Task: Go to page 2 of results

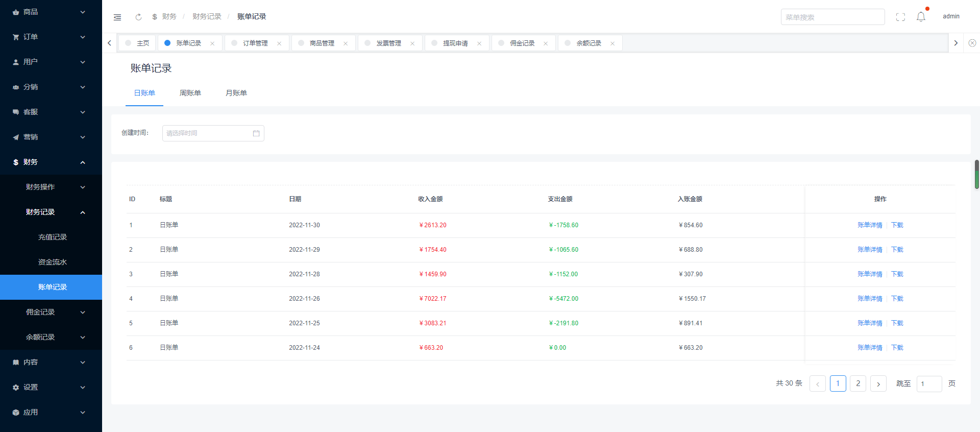Action: pos(857,383)
